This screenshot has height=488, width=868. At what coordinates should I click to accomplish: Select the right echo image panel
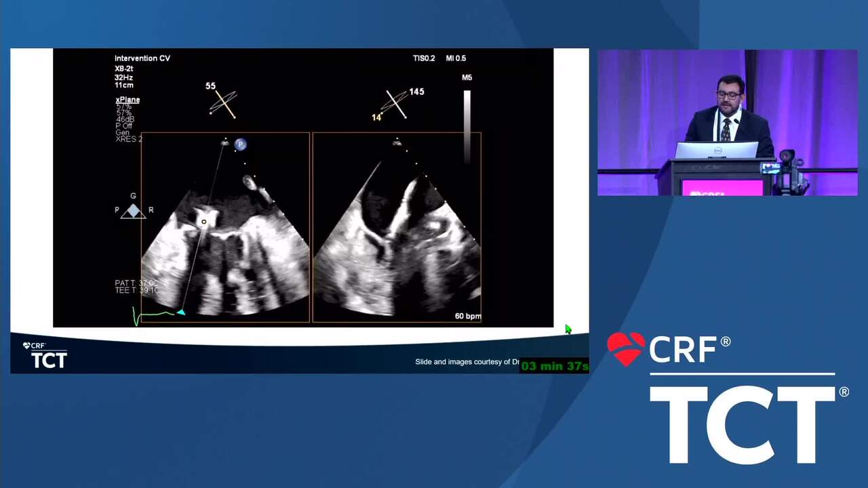coord(397,227)
